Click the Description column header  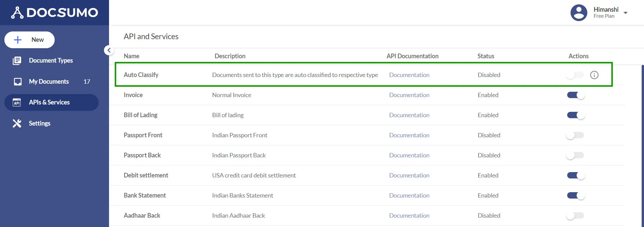point(230,56)
